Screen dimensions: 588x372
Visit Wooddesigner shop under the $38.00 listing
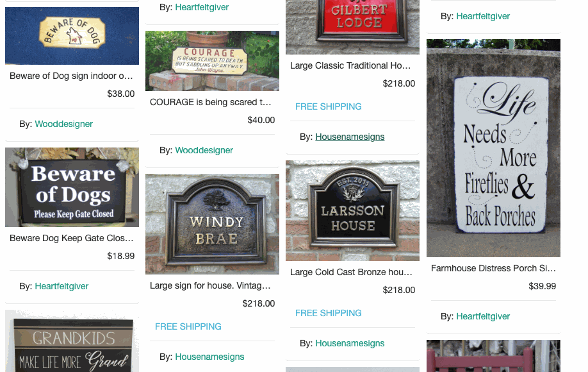(x=64, y=124)
